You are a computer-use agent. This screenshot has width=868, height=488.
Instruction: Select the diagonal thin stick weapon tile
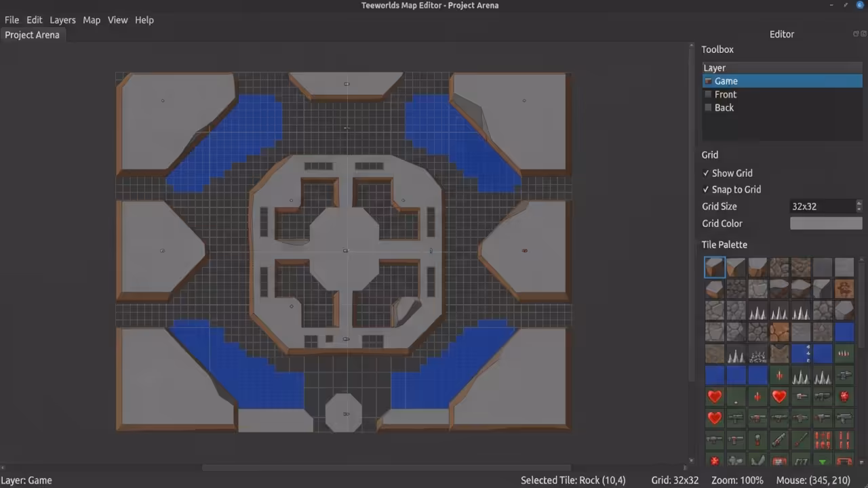[801, 440]
